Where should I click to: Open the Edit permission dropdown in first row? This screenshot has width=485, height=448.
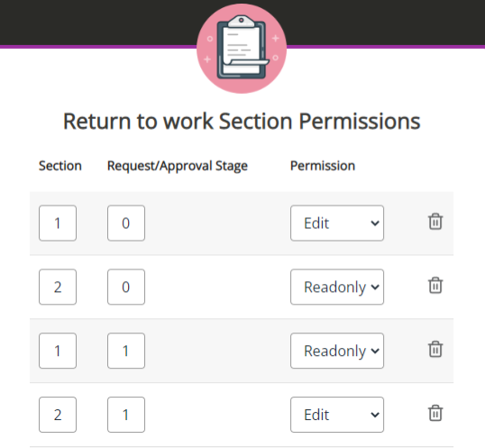pyautogui.click(x=337, y=223)
